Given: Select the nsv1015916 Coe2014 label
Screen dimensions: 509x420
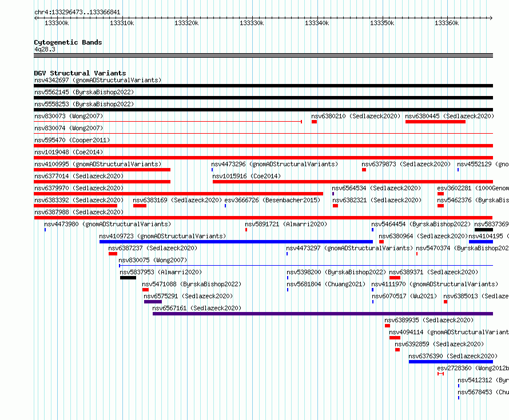Looking at the screenshot, I should (x=246, y=176).
